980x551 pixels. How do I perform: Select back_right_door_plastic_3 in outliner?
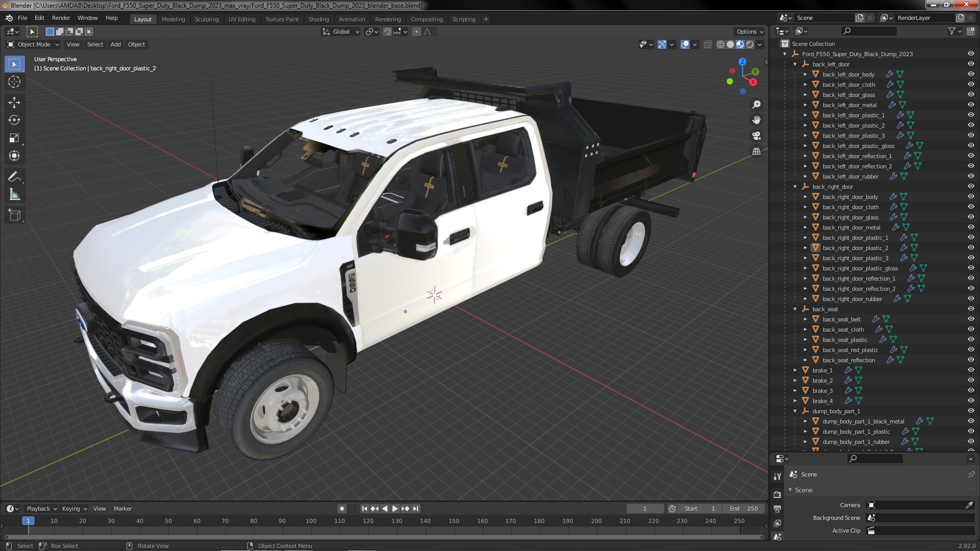855,258
